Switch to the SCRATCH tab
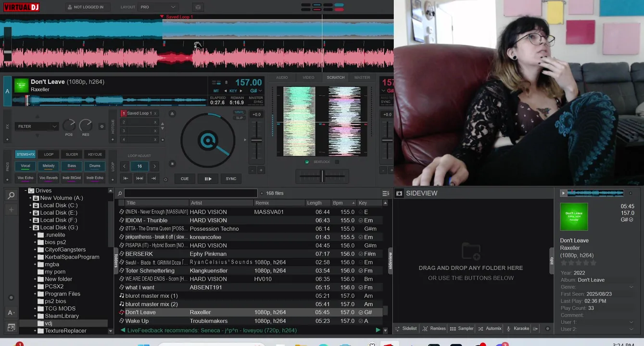The width and height of the screenshot is (644, 346). coord(336,77)
